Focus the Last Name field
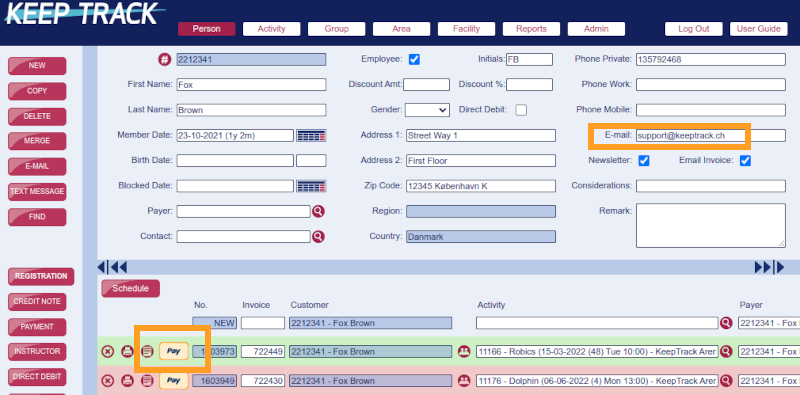 [252, 110]
